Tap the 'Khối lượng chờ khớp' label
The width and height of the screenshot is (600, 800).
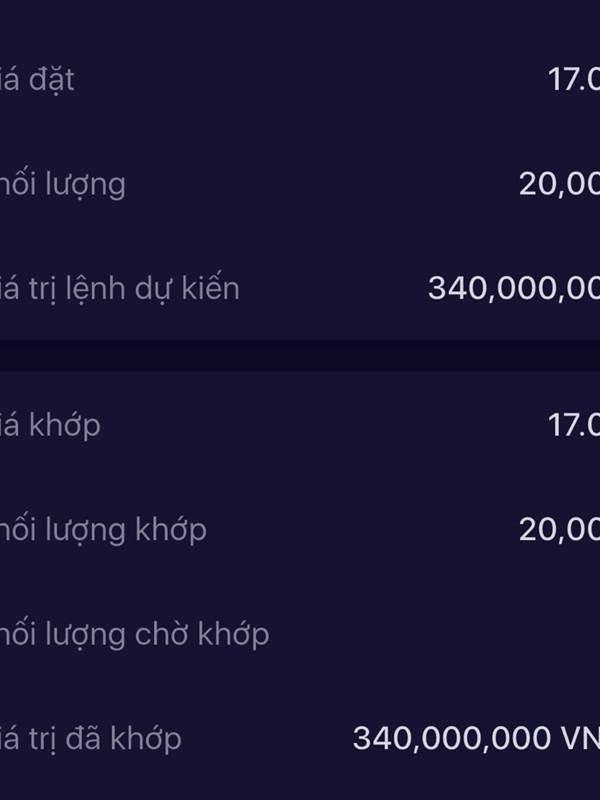134,634
